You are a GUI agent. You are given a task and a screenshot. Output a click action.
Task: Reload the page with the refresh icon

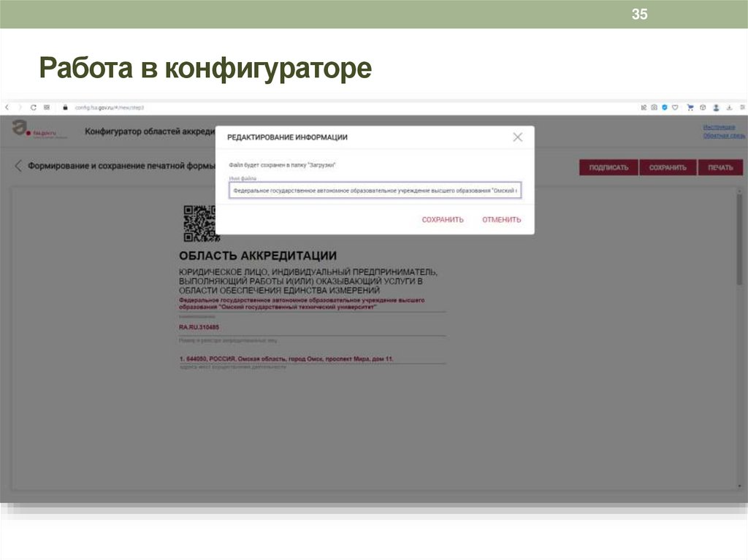pos(33,107)
